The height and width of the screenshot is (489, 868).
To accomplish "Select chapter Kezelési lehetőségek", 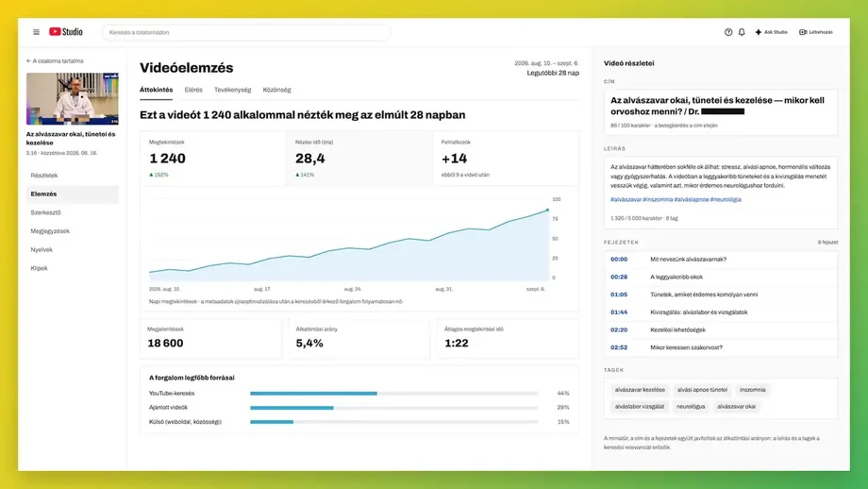I will coord(677,330).
